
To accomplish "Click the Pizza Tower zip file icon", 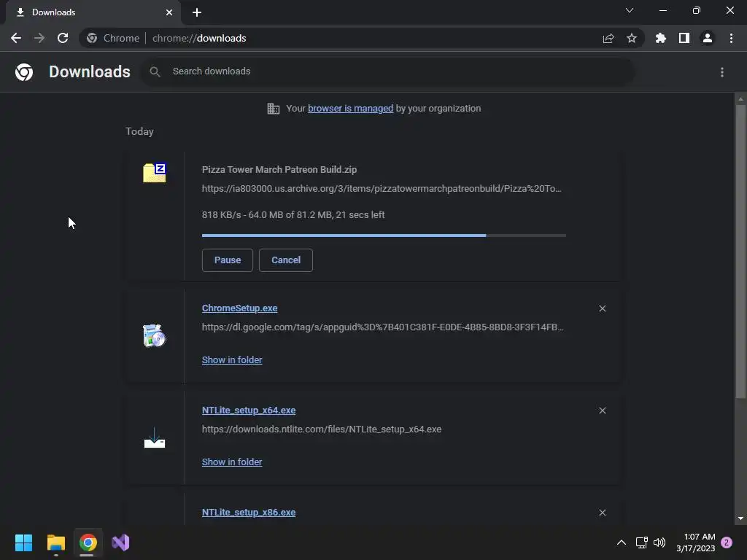I will coord(155,172).
